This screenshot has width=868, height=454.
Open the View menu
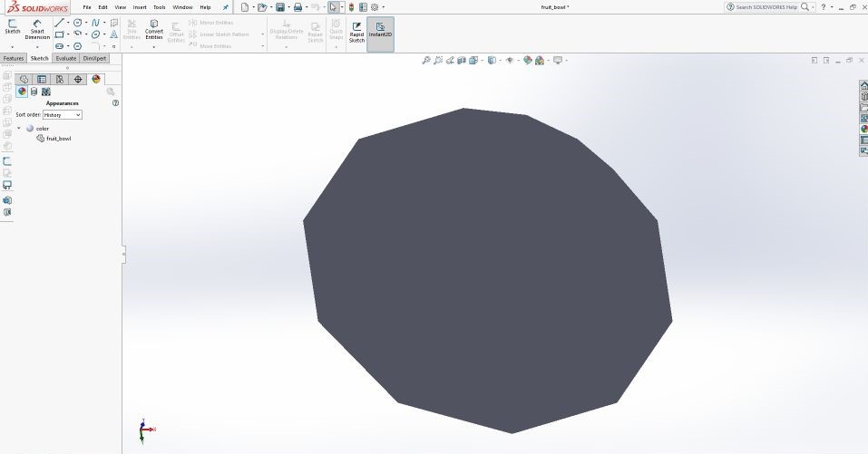tap(120, 7)
